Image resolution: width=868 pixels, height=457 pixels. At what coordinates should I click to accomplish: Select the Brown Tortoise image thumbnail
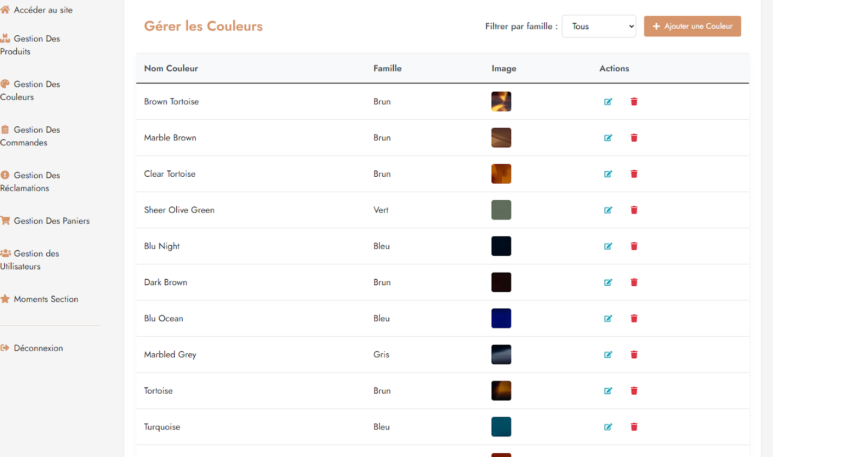(x=501, y=101)
